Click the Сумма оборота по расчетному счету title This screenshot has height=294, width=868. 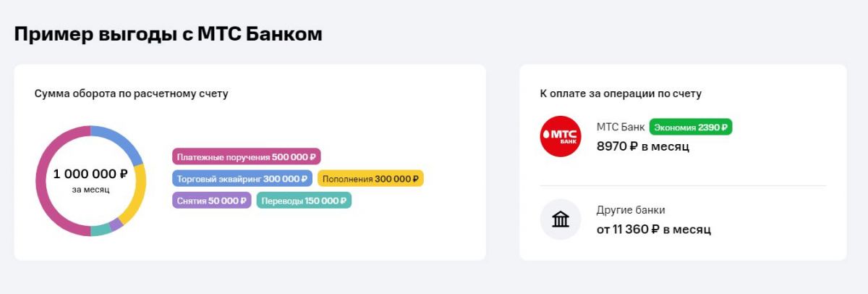click(x=132, y=93)
